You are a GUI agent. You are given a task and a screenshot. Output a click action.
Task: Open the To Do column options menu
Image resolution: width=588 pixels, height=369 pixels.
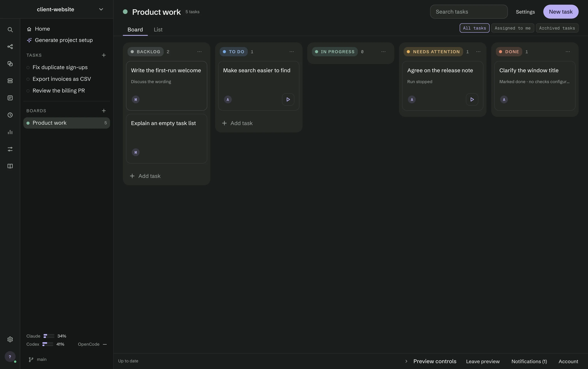click(291, 52)
